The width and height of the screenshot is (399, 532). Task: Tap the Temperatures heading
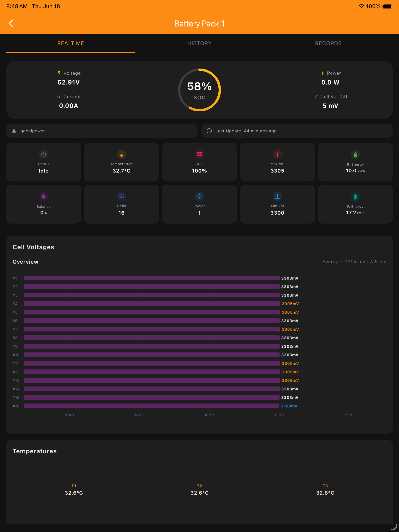tap(34, 451)
